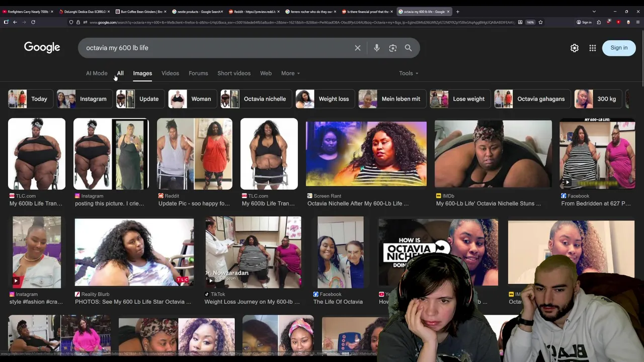Image resolution: width=644 pixels, height=362 pixels.
Task: Click the browser toolbar Sign in account button
Action: (x=585, y=22)
